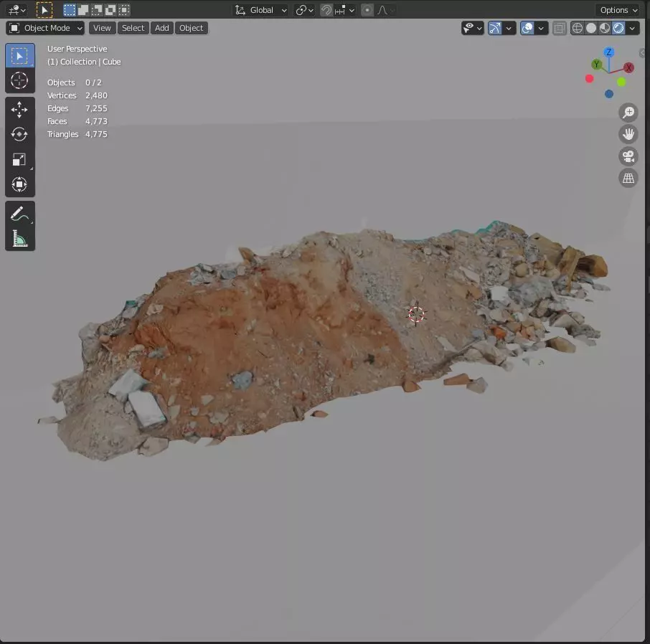This screenshot has height=644, width=650.
Task: Toggle show gizmo button
Action: click(494, 28)
